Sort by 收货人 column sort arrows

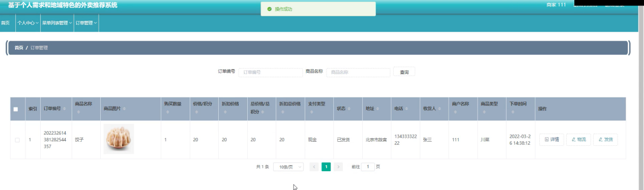[440, 109]
